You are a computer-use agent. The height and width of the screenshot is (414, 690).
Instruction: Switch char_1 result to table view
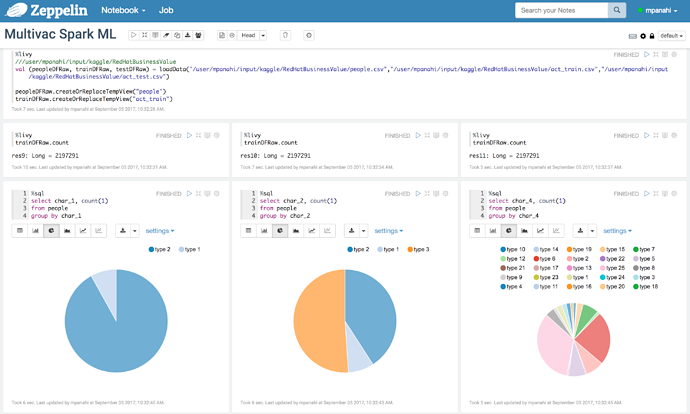[x=20, y=231]
